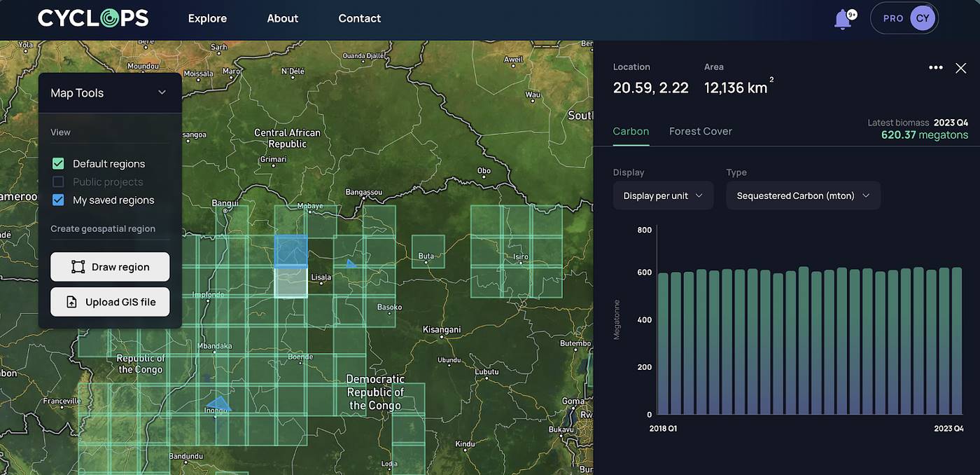Click the 2018 Q1 first chart bar
This screenshot has width=980, height=475.
click(663, 343)
